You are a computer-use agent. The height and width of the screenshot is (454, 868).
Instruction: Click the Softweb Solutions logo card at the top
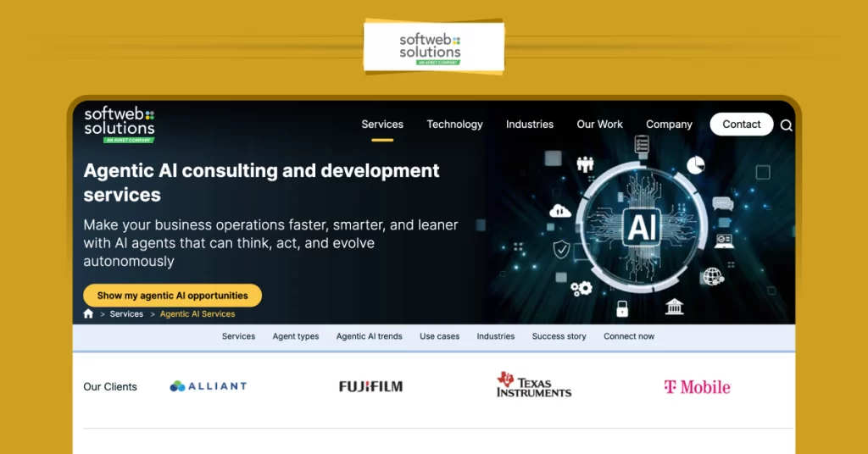pos(433,47)
